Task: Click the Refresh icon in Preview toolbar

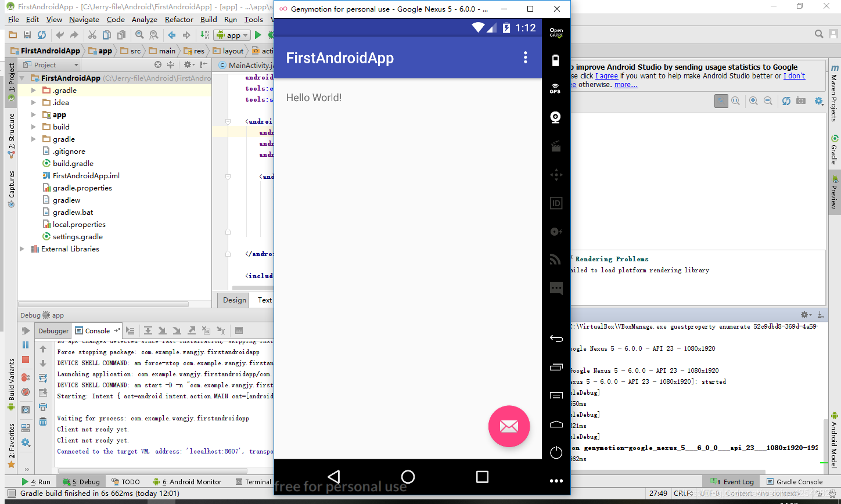Action: pyautogui.click(x=786, y=101)
